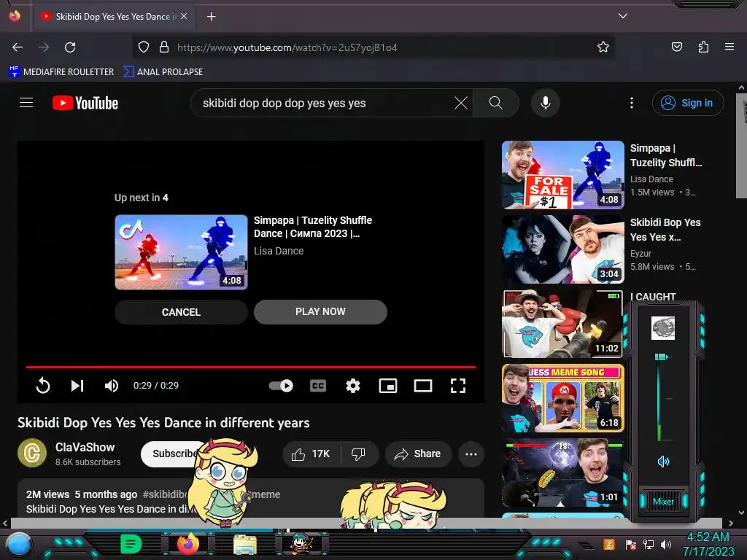This screenshot has width=747, height=560.
Task: Click the tray network icon
Action: [649, 544]
